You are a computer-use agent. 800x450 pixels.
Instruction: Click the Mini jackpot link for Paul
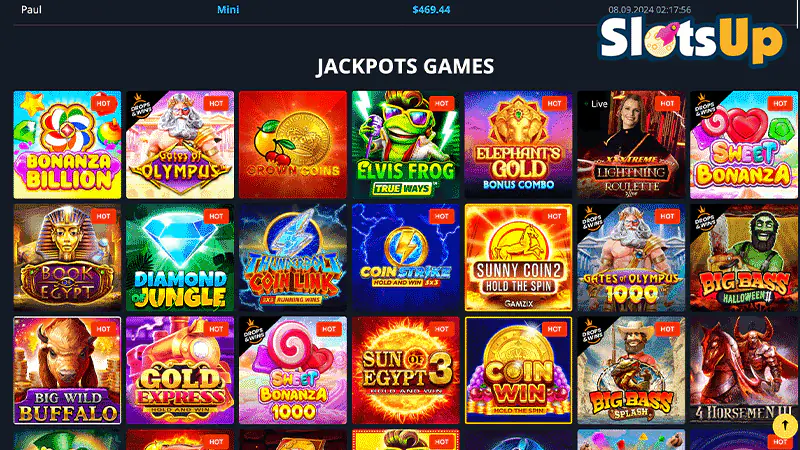(x=228, y=10)
